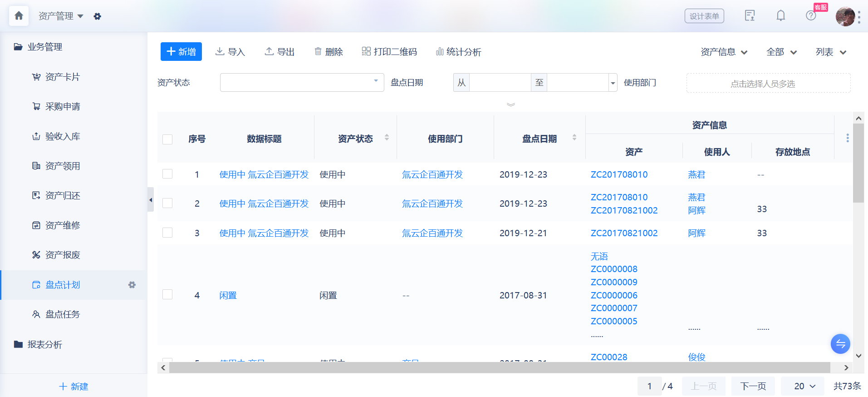Open settings gear next to 资产管理
This screenshot has width=868, height=397.
pos(97,16)
